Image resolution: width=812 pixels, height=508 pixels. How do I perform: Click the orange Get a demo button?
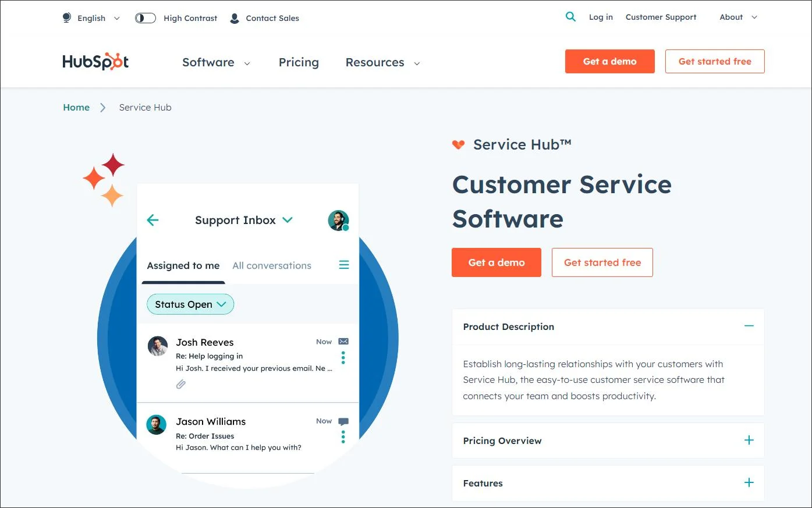[609, 61]
